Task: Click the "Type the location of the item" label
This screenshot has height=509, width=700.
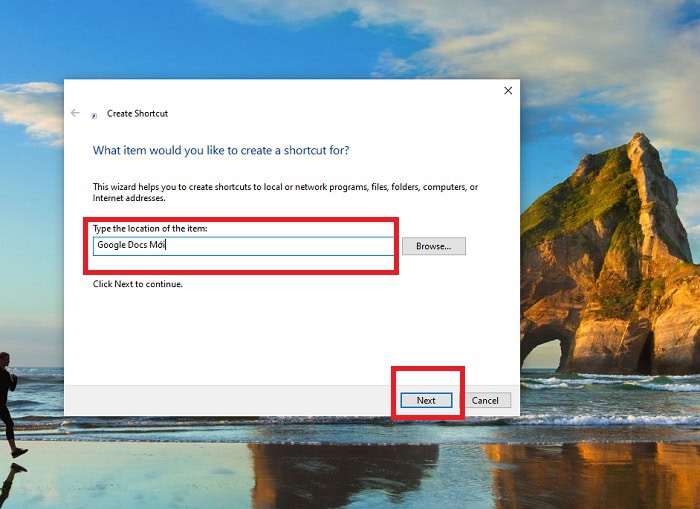Action: (150, 229)
